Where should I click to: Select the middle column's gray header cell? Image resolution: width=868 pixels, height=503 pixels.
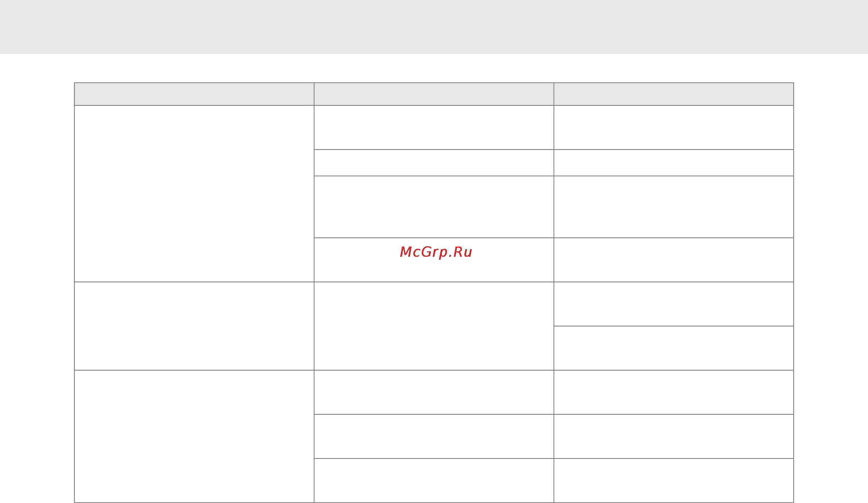tap(434, 94)
